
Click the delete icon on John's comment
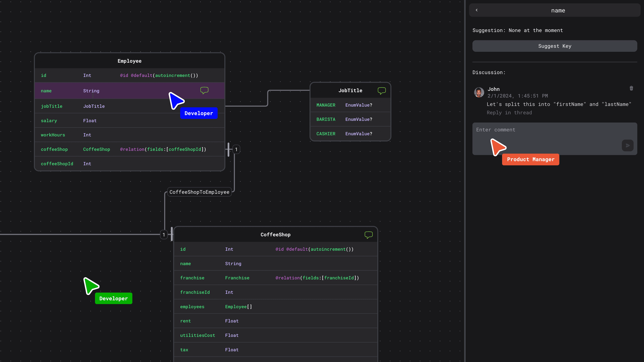pos(632,88)
